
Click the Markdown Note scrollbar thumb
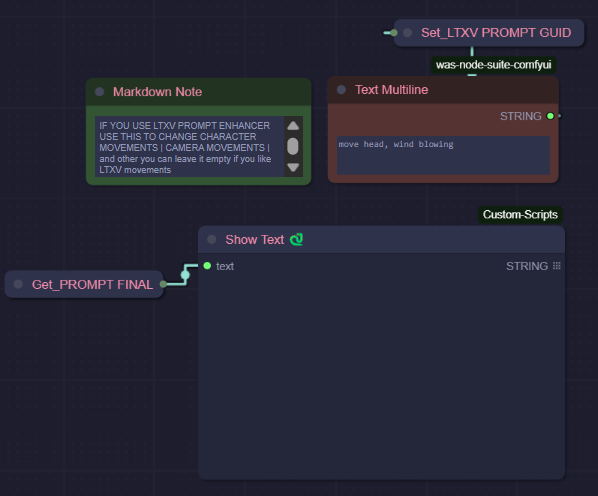[293, 146]
